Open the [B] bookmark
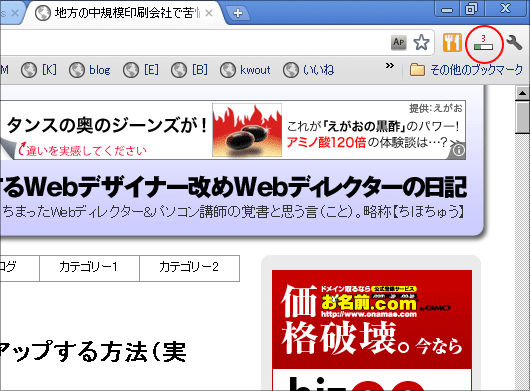This screenshot has width=530, height=391. pos(189,70)
